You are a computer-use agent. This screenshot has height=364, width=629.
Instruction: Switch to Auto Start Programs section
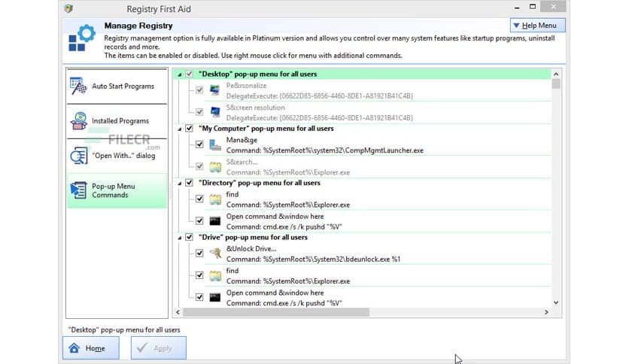[x=117, y=86]
